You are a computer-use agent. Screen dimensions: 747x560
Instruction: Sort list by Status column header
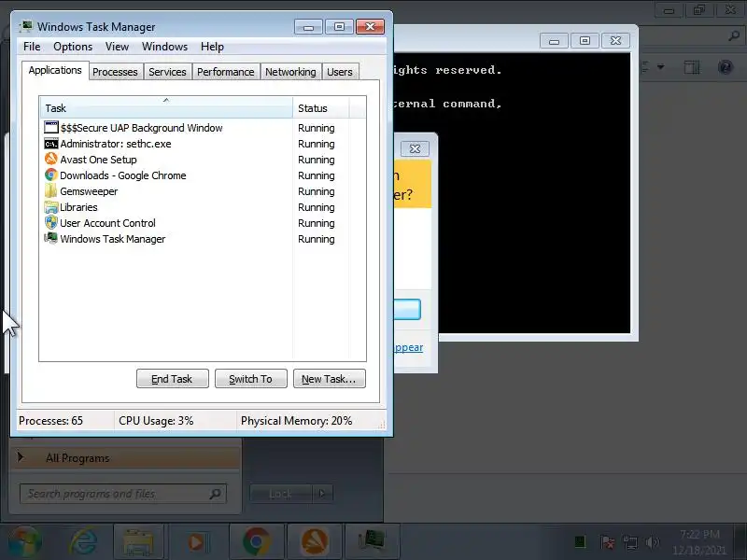tap(321, 108)
